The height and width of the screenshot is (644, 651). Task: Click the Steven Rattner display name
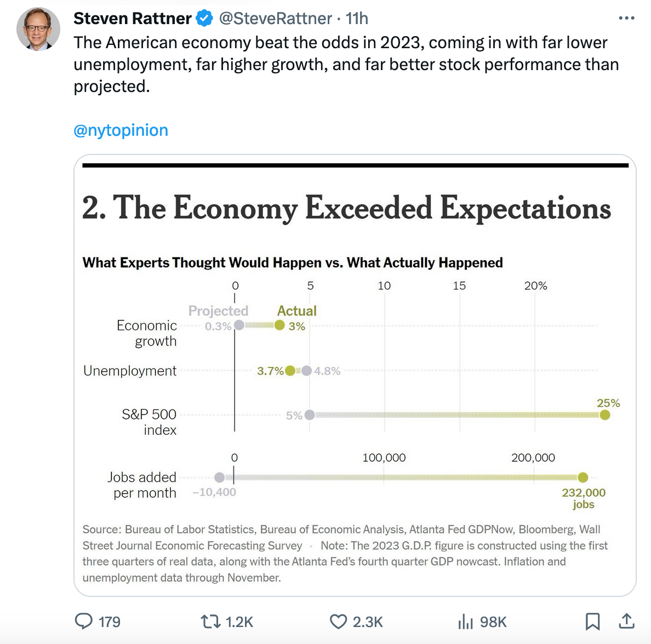(x=132, y=19)
